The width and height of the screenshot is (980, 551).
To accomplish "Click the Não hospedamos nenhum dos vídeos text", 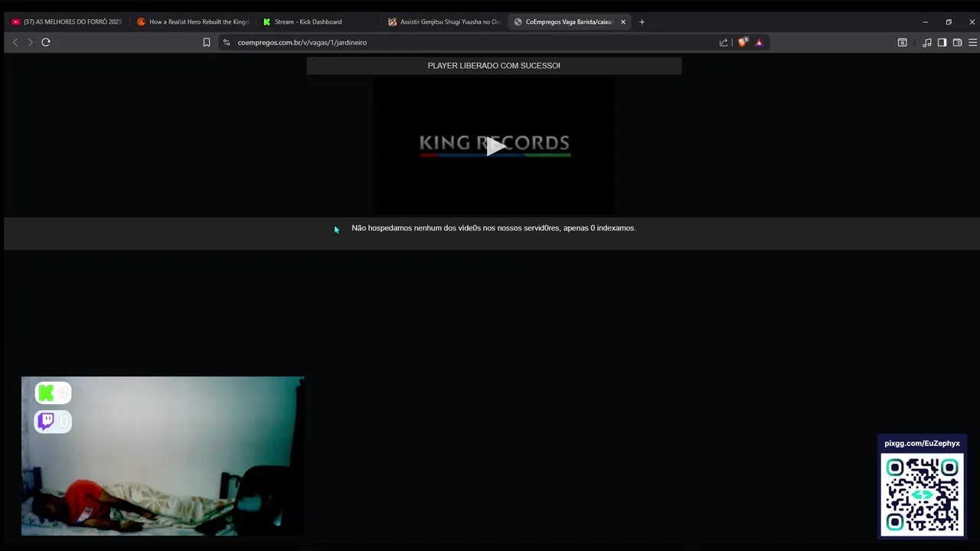I will [x=493, y=228].
